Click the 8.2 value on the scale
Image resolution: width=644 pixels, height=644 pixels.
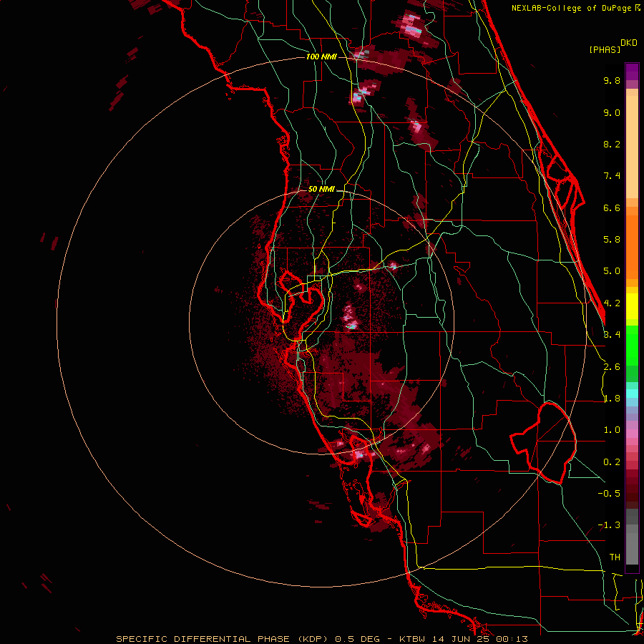pos(612,144)
